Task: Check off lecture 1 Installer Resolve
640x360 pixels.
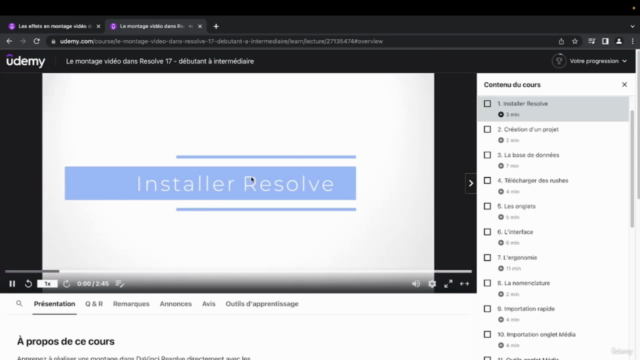Action: (x=487, y=104)
